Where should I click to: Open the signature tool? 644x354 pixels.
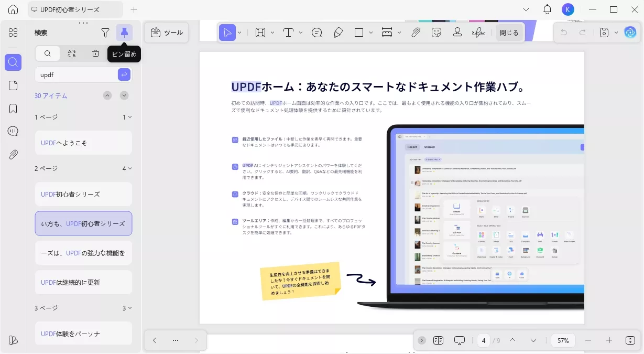[478, 33]
